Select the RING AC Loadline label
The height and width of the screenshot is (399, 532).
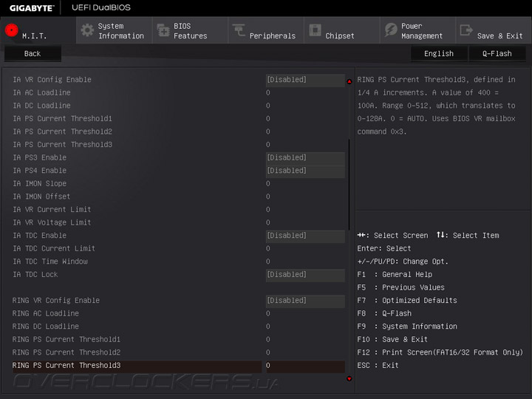click(46, 313)
